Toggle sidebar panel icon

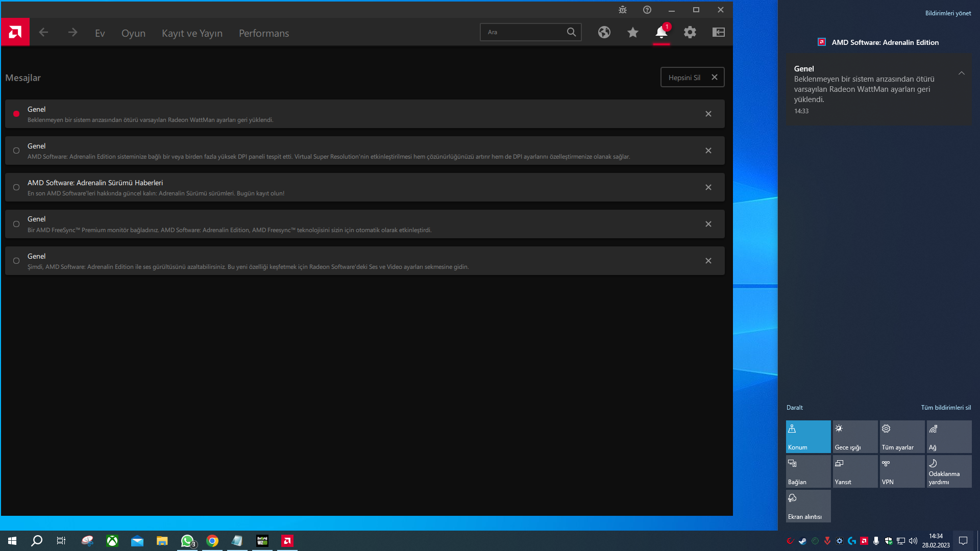tap(719, 32)
